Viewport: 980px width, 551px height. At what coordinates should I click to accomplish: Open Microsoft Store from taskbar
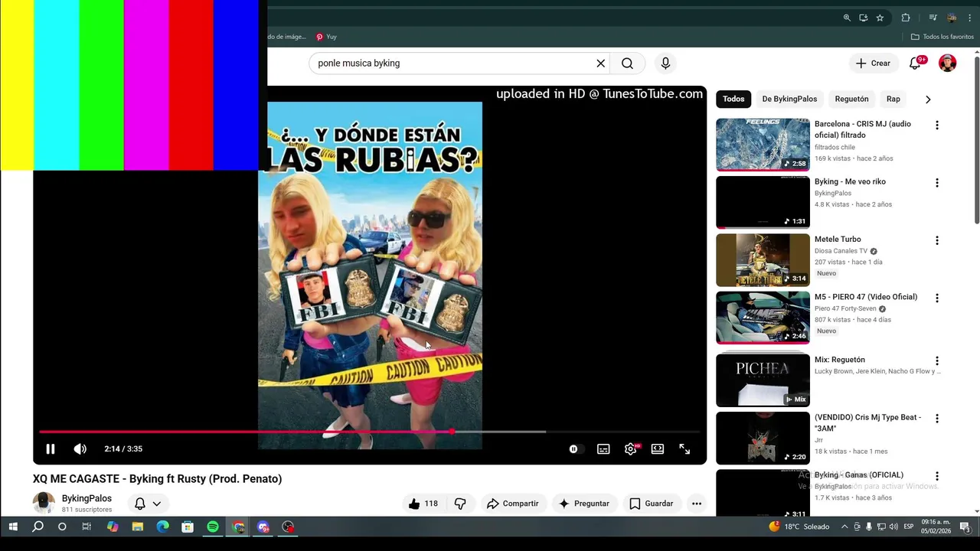click(x=188, y=527)
